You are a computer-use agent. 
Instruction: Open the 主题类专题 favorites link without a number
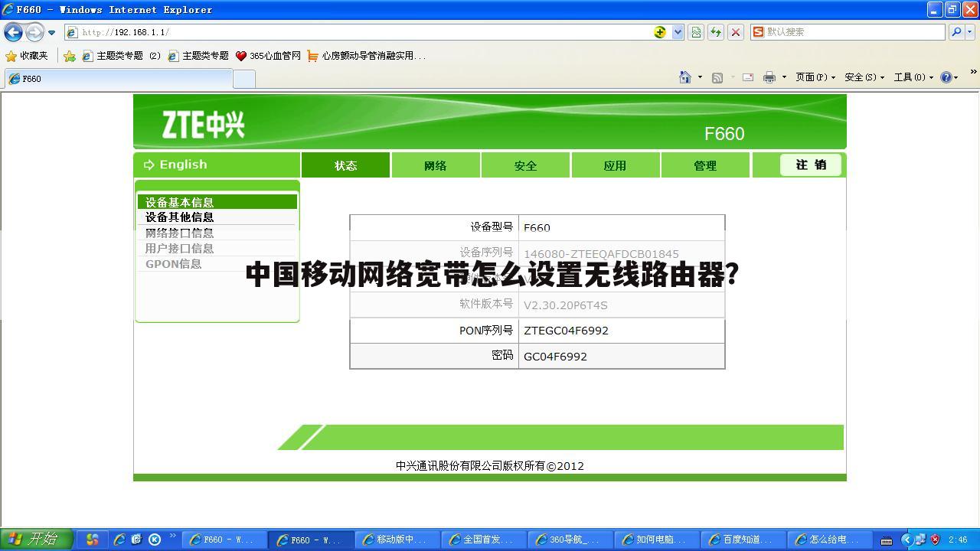198,56
